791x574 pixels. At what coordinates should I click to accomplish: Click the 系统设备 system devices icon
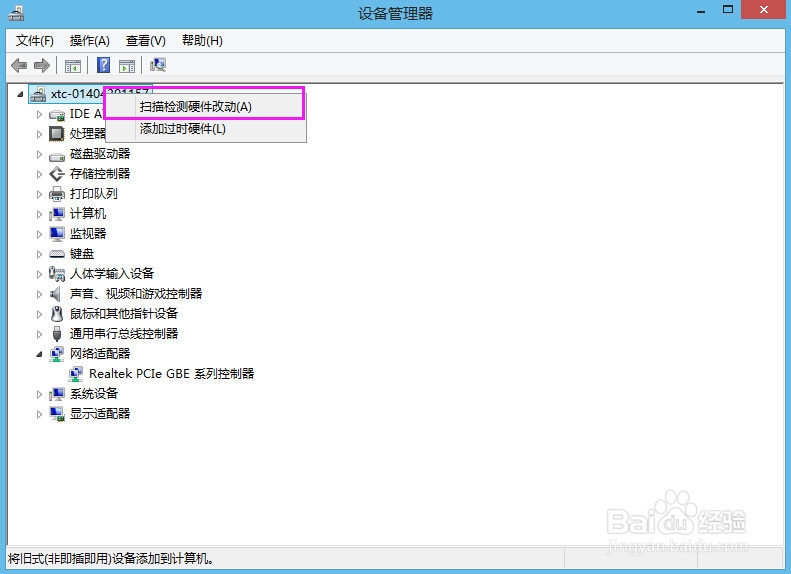tap(57, 393)
